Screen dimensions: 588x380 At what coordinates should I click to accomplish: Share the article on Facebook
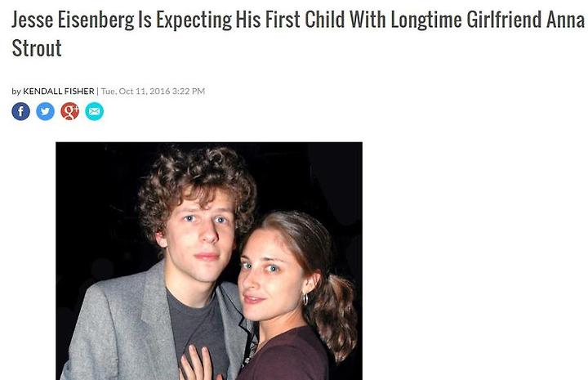coord(21,111)
